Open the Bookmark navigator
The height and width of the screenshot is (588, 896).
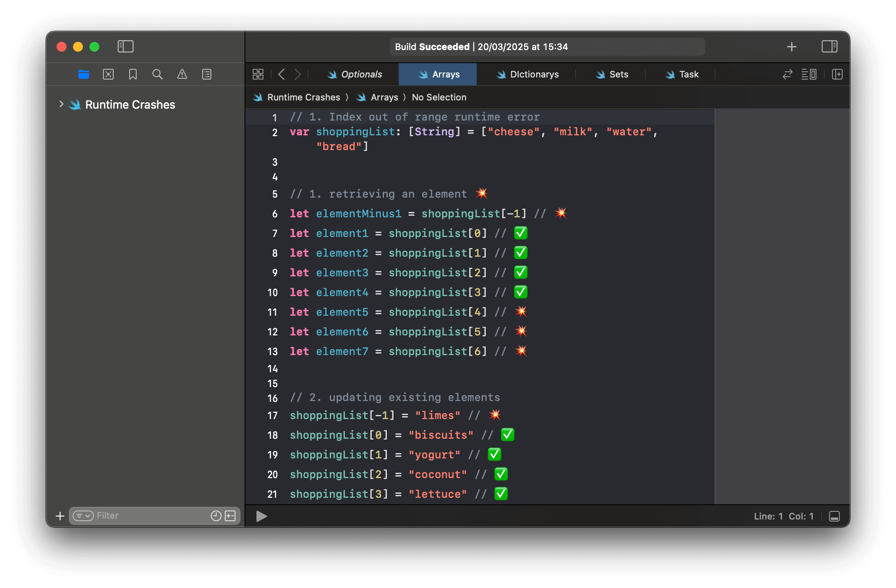point(133,74)
